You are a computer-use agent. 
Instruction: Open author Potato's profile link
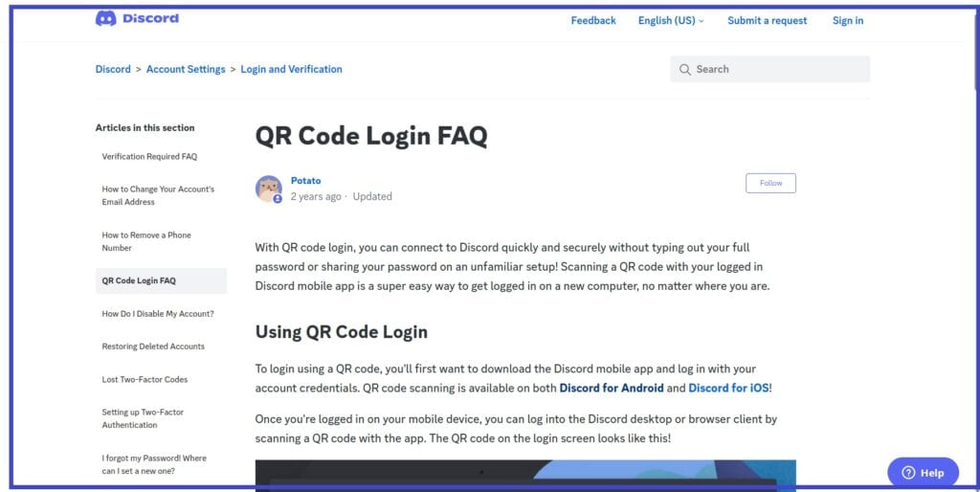point(305,181)
